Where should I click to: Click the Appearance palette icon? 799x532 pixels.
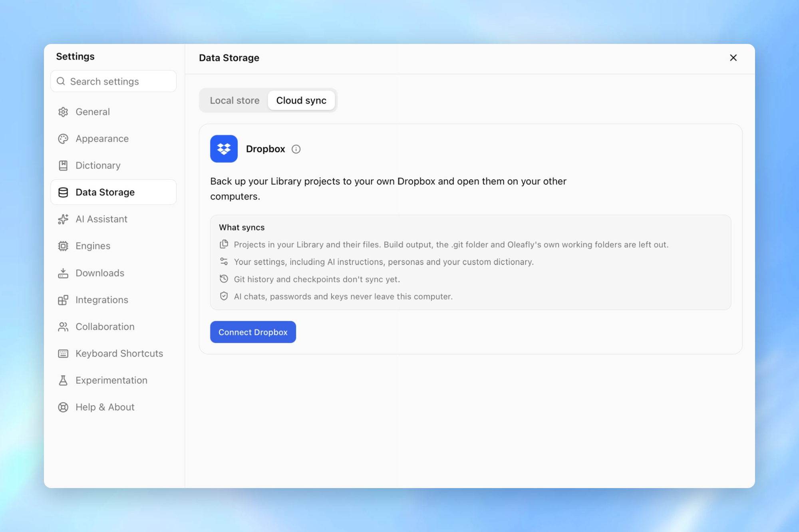pyautogui.click(x=63, y=139)
